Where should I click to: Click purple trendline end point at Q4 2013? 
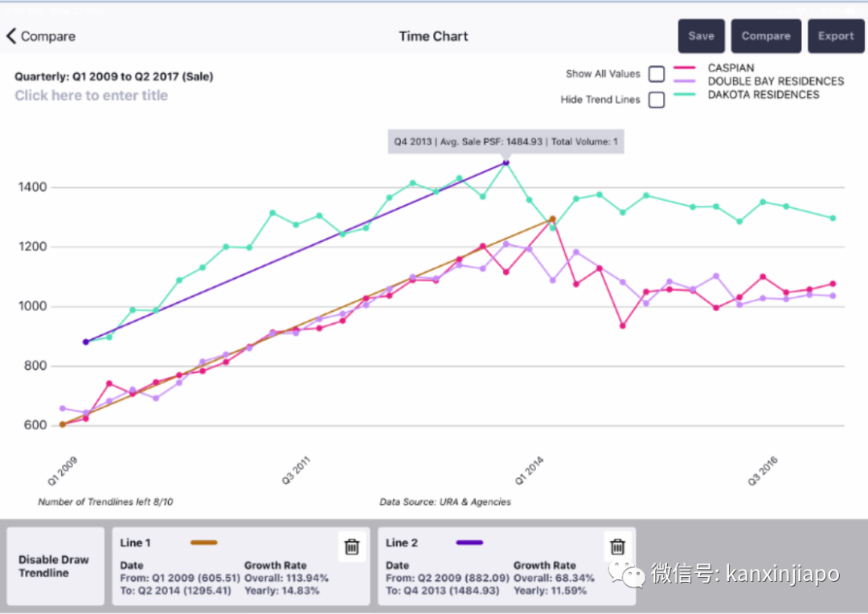click(506, 162)
